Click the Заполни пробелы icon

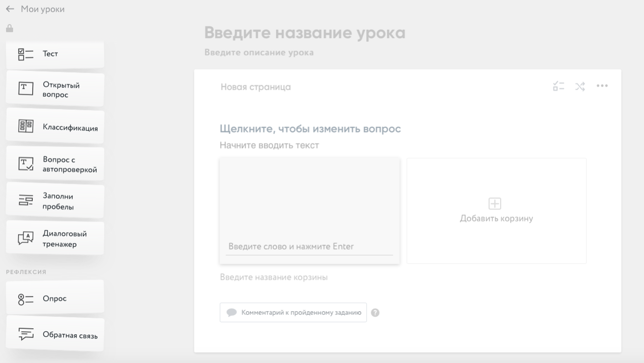(x=26, y=201)
